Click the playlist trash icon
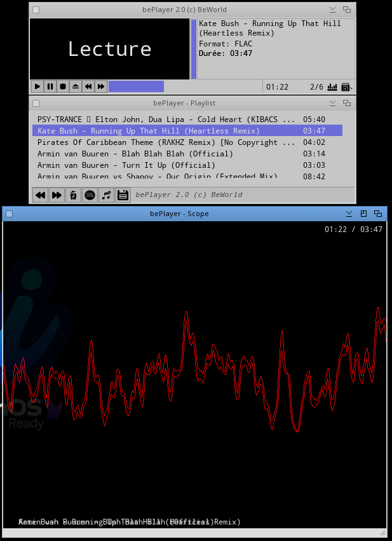Viewport: 392px width, 541px height. point(73,195)
